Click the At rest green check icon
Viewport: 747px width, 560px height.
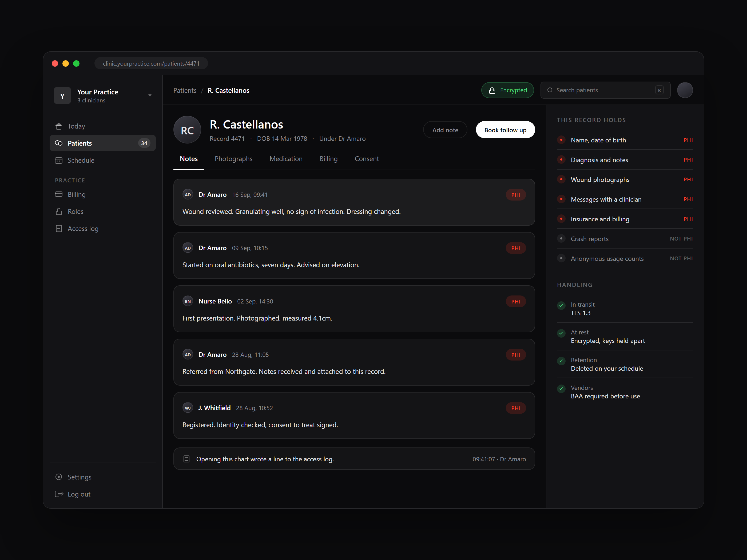tap(561, 333)
